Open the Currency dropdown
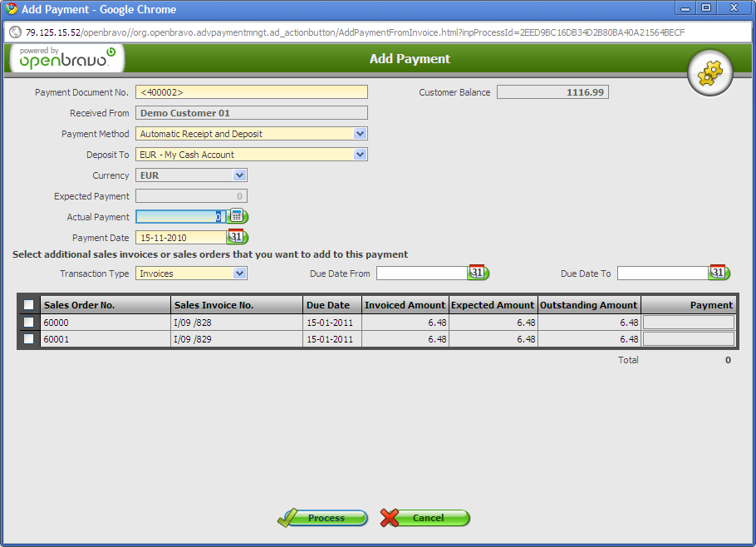Viewport: 756px width, 547px height. 239,175
